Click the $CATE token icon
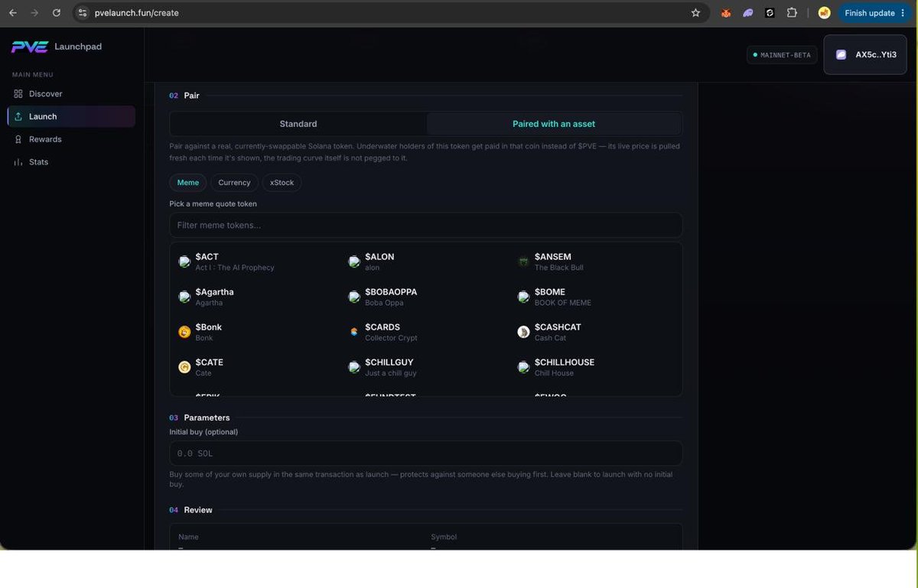The width and height of the screenshot is (918, 588). pyautogui.click(x=184, y=367)
